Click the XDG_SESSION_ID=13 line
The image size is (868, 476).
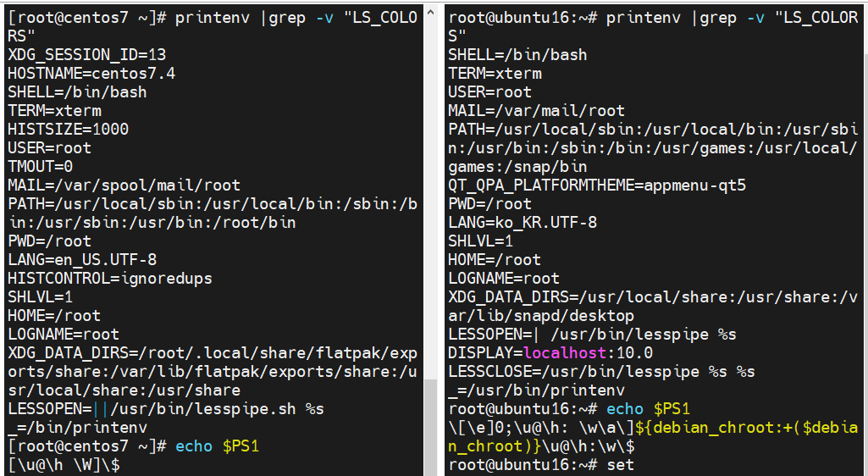pyautogui.click(x=87, y=55)
